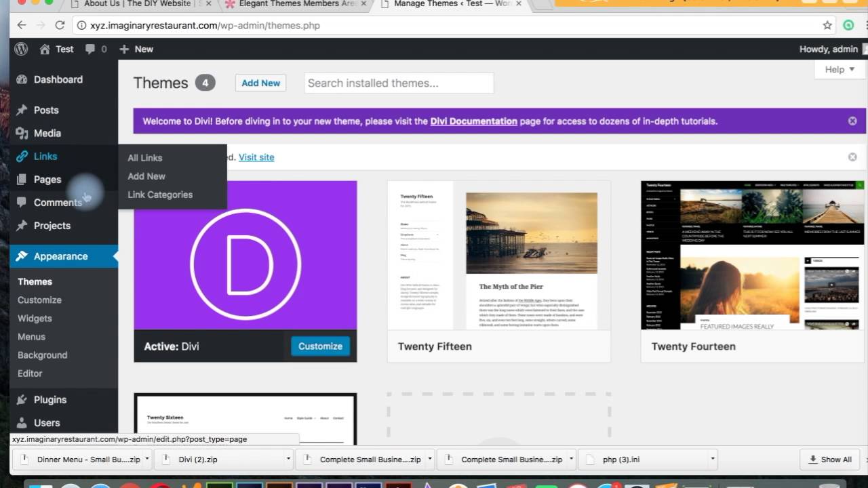
Task: Click the Posts pin icon
Action: tap(22, 110)
